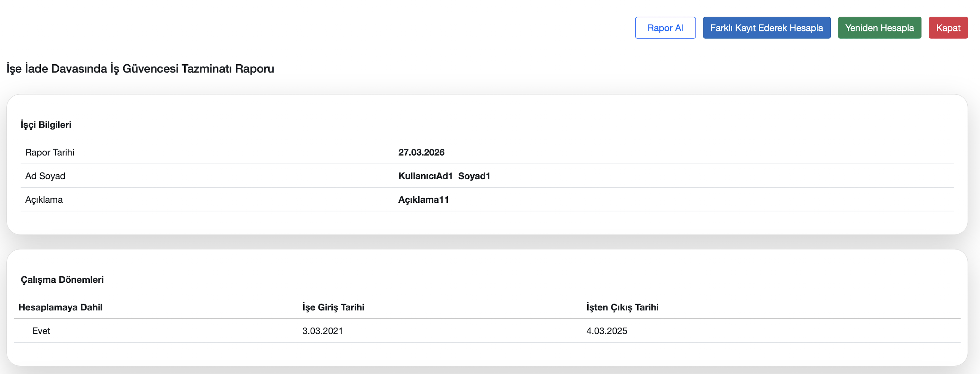980x374 pixels.
Task: Click the Soyad1 surname text
Action: [474, 176]
